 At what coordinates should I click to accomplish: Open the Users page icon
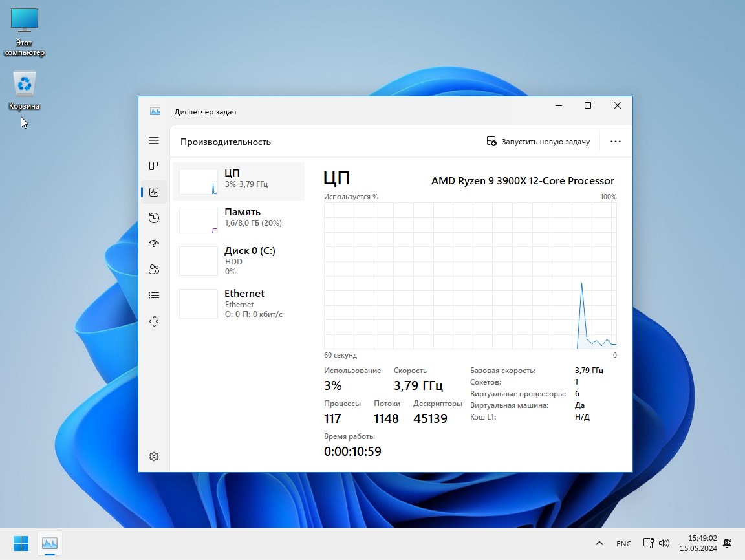click(x=154, y=269)
